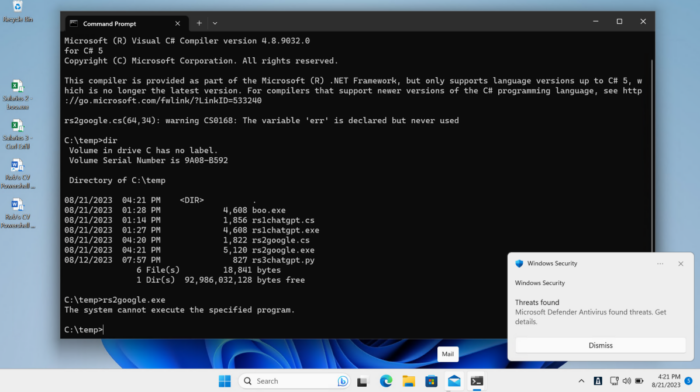Click the boo.exe file name

[269, 210]
